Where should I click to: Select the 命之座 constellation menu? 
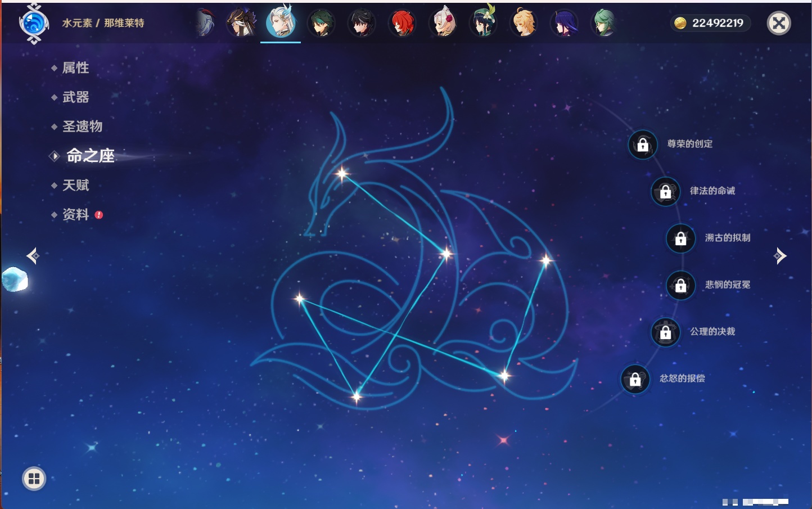(90, 156)
